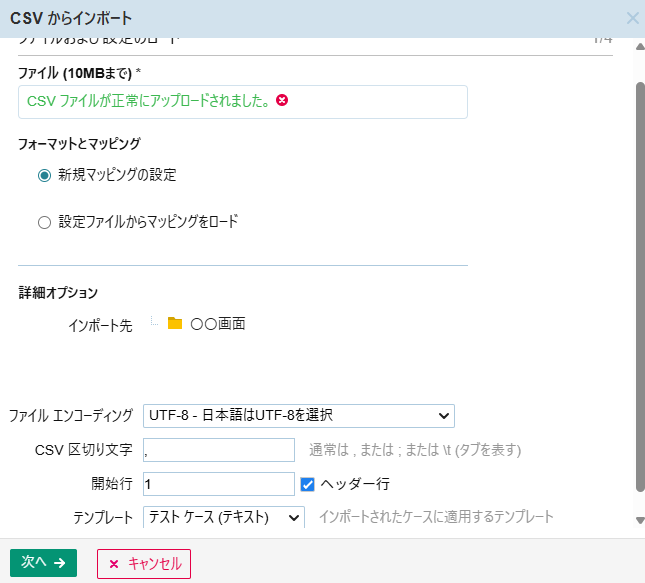
Task: Focus the CSV 区切り文字 input field
Action: point(219,450)
